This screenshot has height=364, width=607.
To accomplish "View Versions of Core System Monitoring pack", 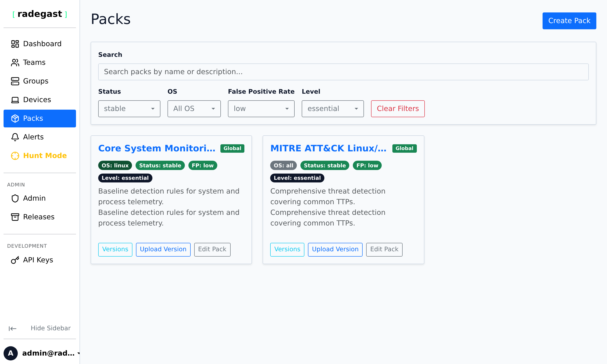I will (x=115, y=249).
